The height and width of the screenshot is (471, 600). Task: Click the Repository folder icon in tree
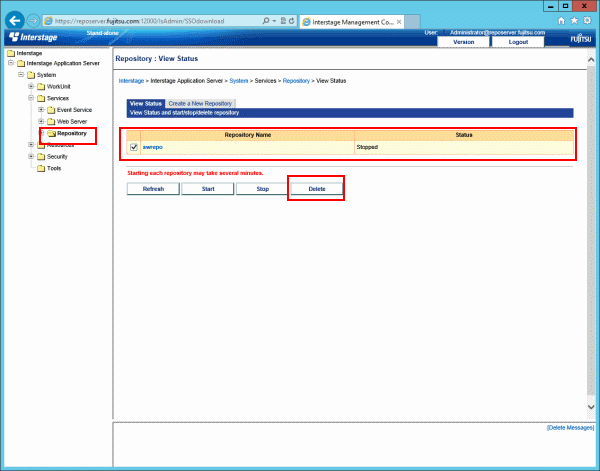click(x=51, y=134)
